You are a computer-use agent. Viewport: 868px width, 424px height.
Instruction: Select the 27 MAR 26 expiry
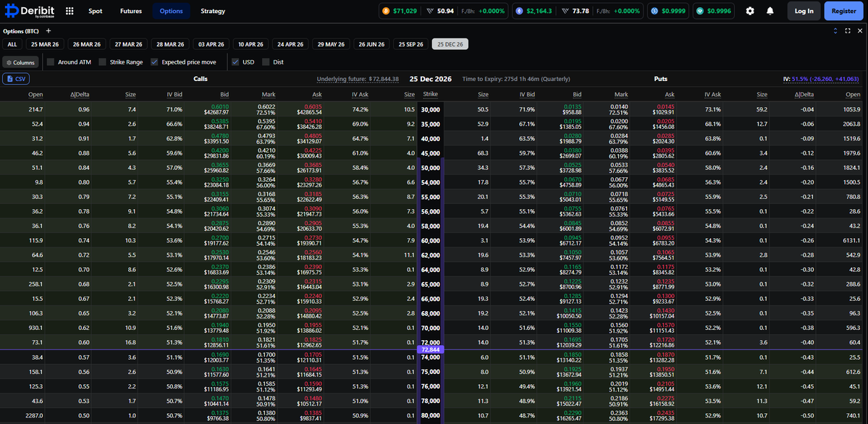click(128, 44)
